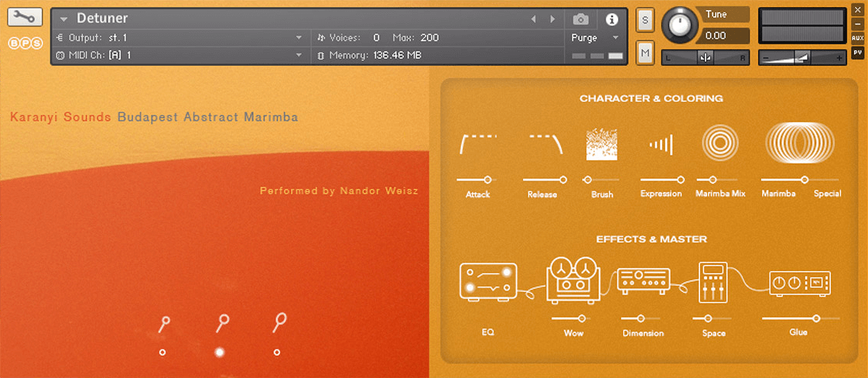Click the memory chip icon
This screenshot has height=378, width=868.
(320, 56)
